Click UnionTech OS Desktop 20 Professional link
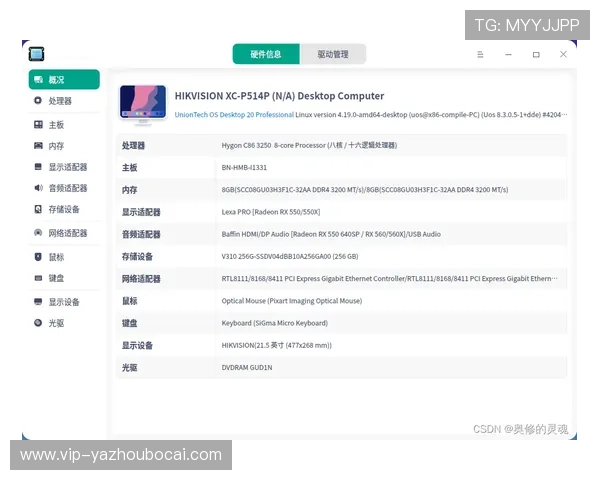Viewport: 600px width, 480px height. pos(234,114)
